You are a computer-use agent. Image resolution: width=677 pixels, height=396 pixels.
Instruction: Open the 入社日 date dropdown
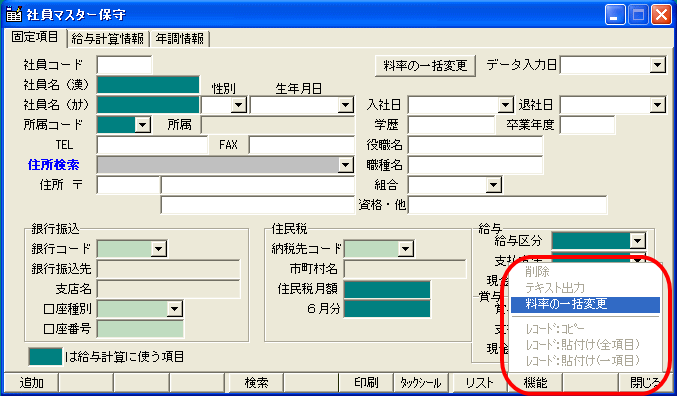click(x=505, y=105)
